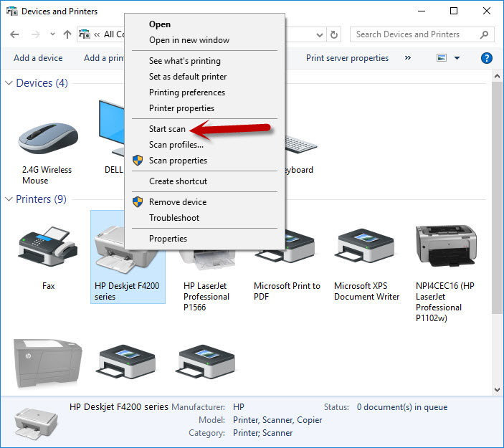The image size is (504, 448).
Task: Click the HP LaserJet Professional P1566 label
Action: (x=206, y=296)
